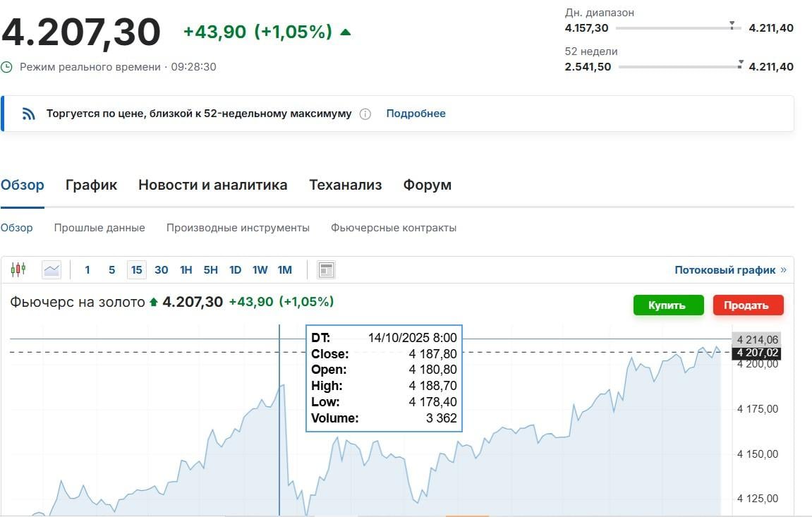Follow the Подробнее link
812x517 pixels.
click(416, 114)
